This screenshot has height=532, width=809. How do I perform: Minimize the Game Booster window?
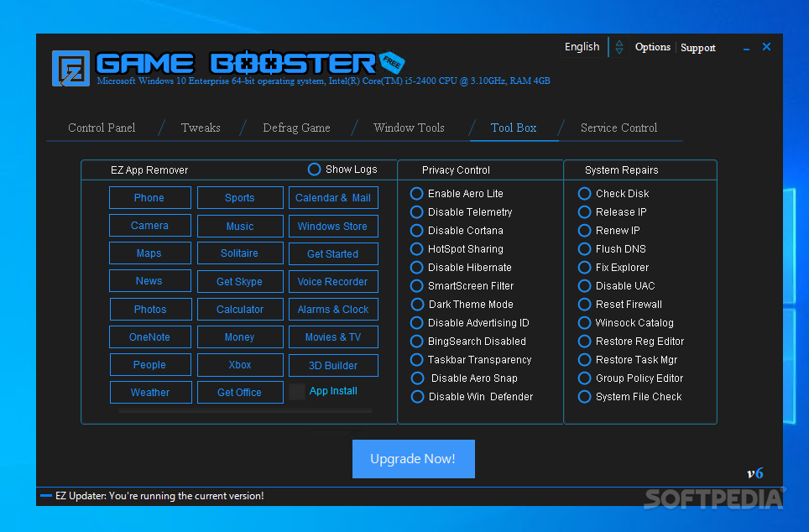click(x=746, y=48)
